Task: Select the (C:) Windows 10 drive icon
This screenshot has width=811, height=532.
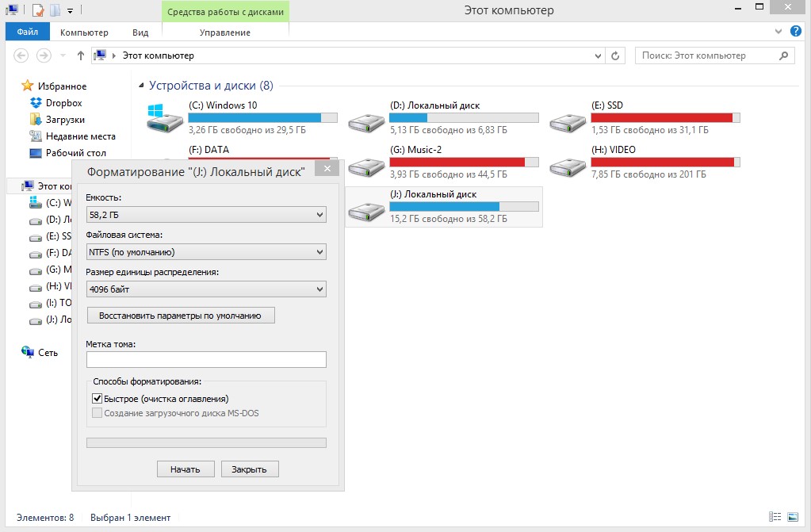Action: point(164,118)
